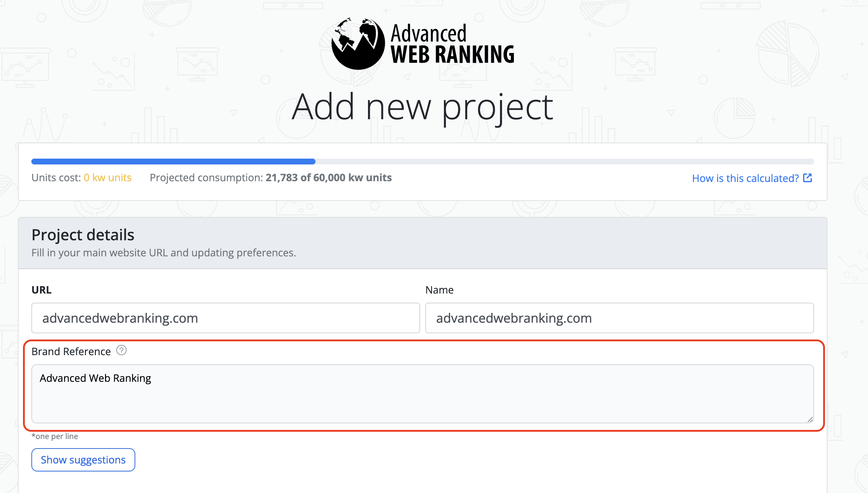Focus the URL input field
The image size is (868, 493).
pyautogui.click(x=226, y=318)
